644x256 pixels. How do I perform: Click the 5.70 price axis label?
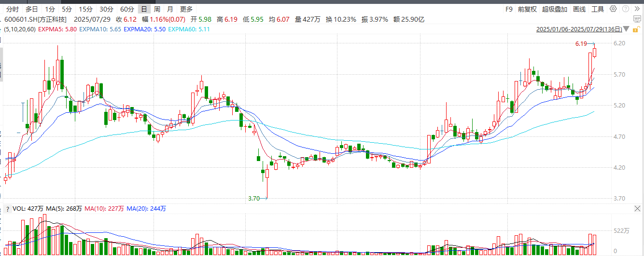click(x=619, y=75)
